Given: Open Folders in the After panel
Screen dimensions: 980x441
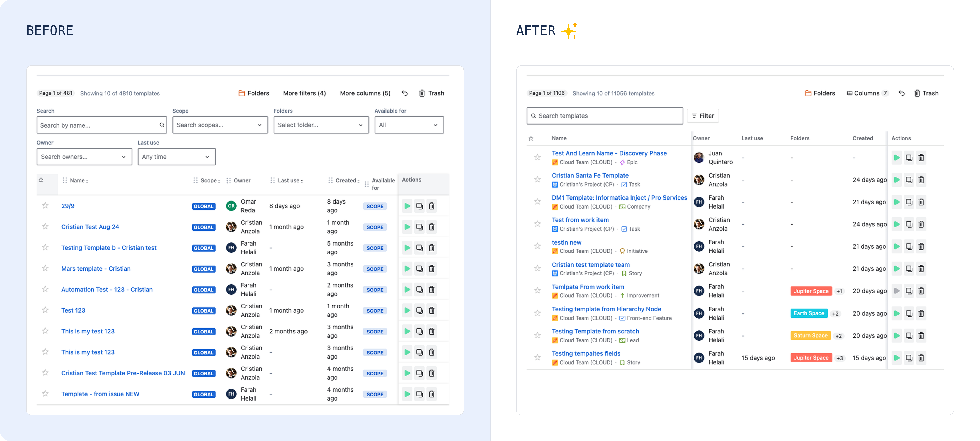Looking at the screenshot, I should (x=820, y=93).
